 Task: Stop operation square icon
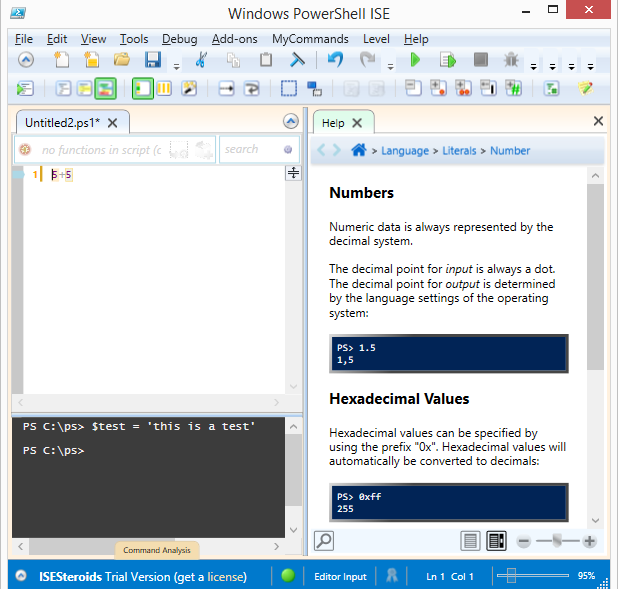[x=480, y=60]
